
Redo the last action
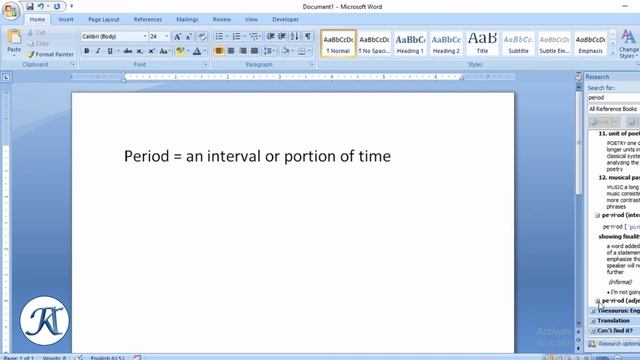[x=57, y=7]
